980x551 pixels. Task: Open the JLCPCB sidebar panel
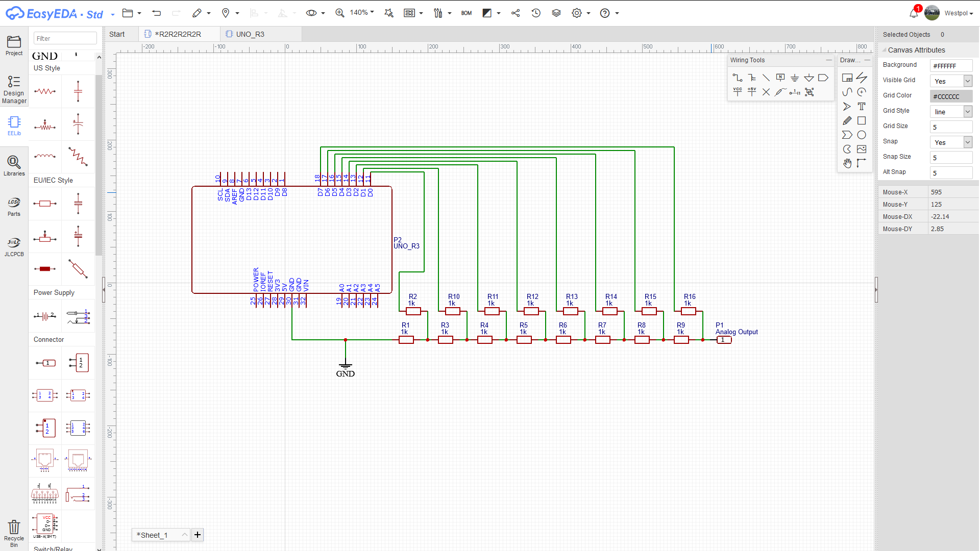pyautogui.click(x=14, y=246)
